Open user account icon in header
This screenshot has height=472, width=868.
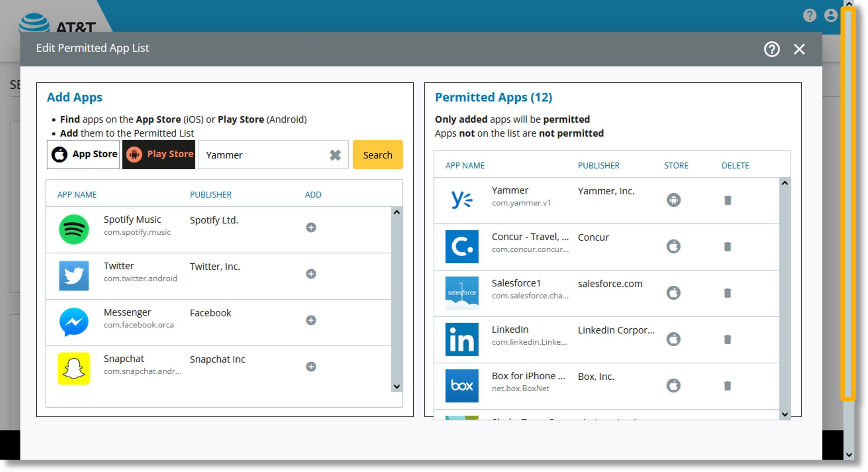tap(831, 15)
